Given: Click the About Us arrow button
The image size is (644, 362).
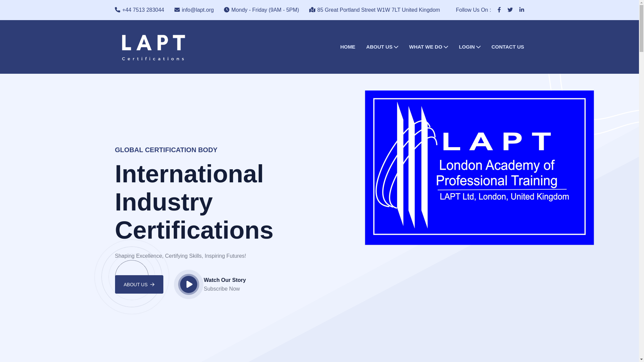Looking at the screenshot, I should pyautogui.click(x=139, y=284).
